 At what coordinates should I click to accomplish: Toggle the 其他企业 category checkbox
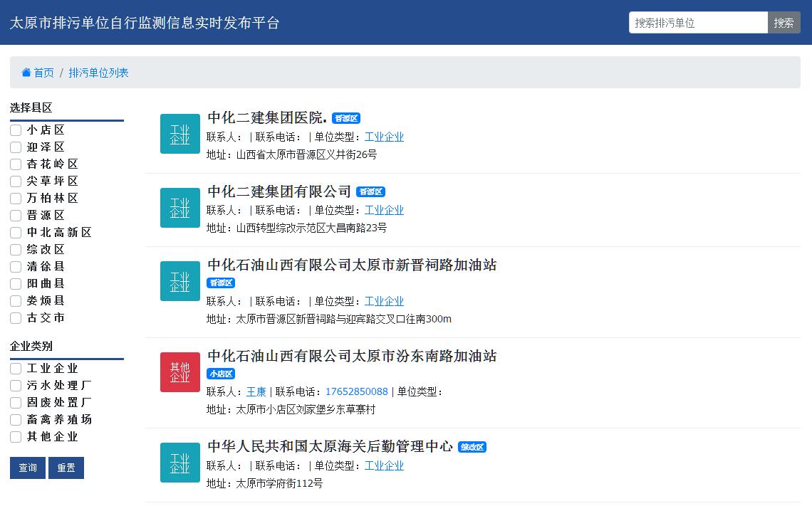point(16,437)
